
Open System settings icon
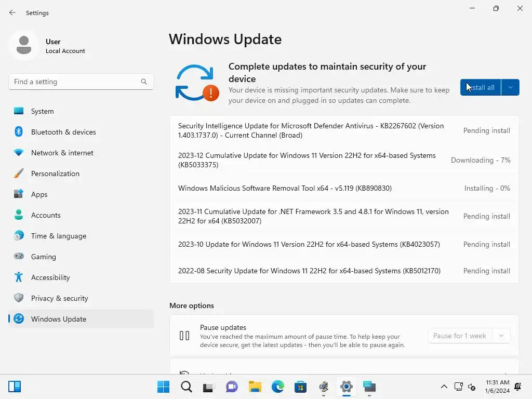tap(19, 111)
